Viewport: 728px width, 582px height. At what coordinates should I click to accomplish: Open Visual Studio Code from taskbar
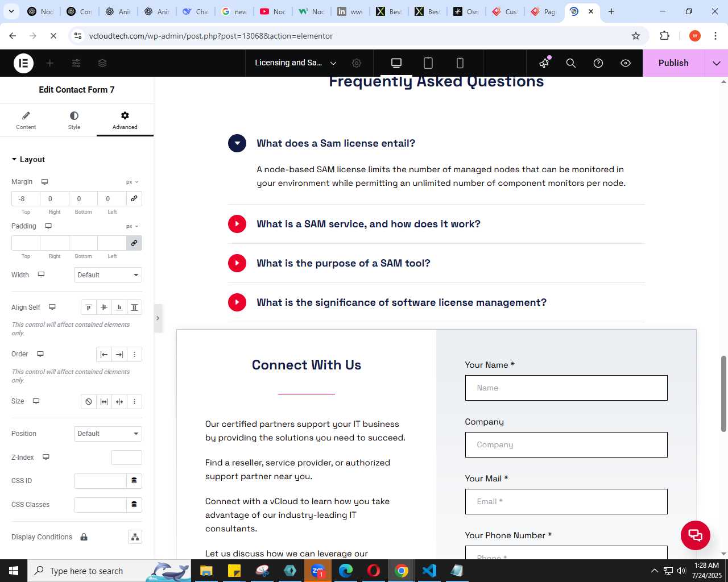(x=429, y=571)
